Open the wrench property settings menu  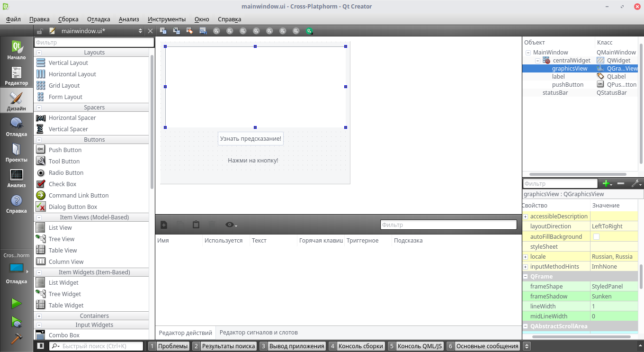tap(636, 183)
